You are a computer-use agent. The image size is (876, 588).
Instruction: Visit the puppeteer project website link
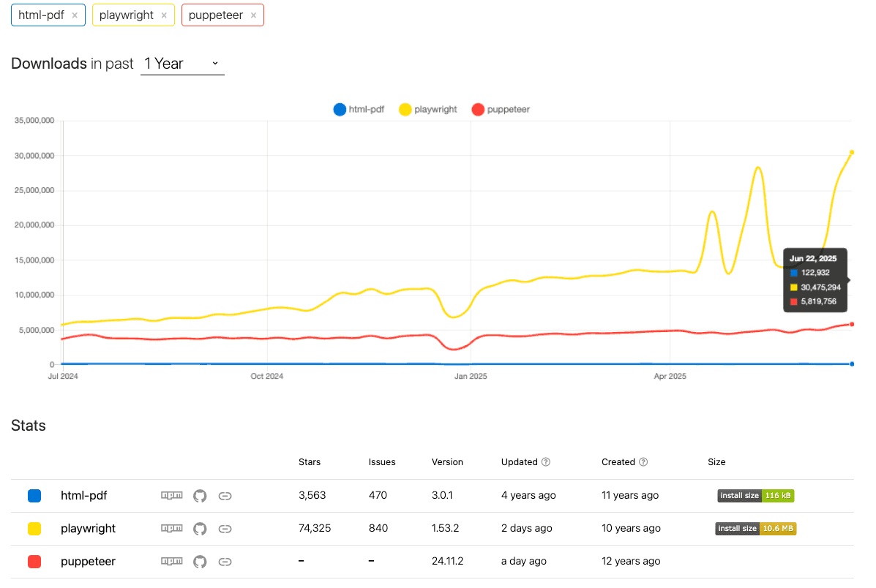[x=225, y=561]
